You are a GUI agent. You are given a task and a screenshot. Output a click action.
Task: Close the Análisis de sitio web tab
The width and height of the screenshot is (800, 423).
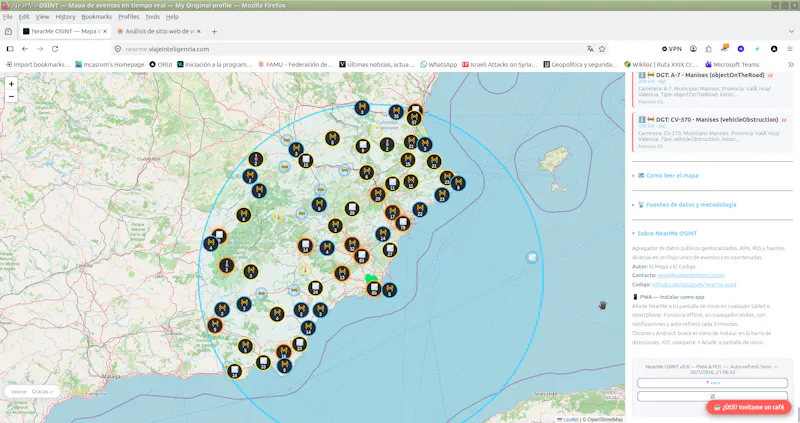(199, 31)
